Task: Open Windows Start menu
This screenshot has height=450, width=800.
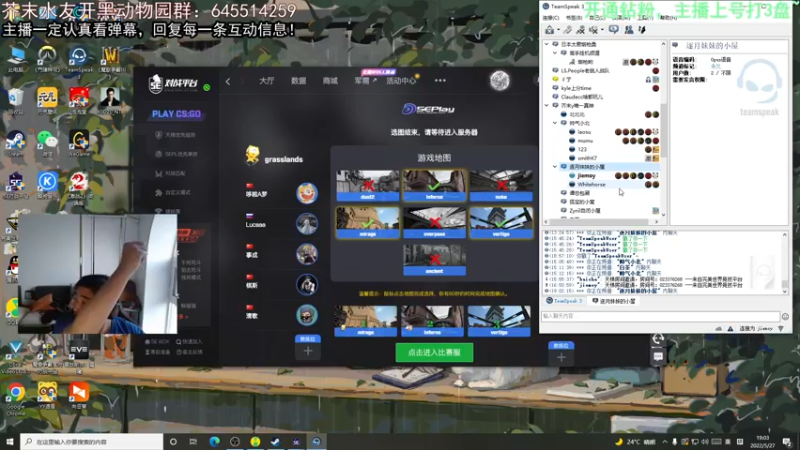Action: [x=9, y=441]
